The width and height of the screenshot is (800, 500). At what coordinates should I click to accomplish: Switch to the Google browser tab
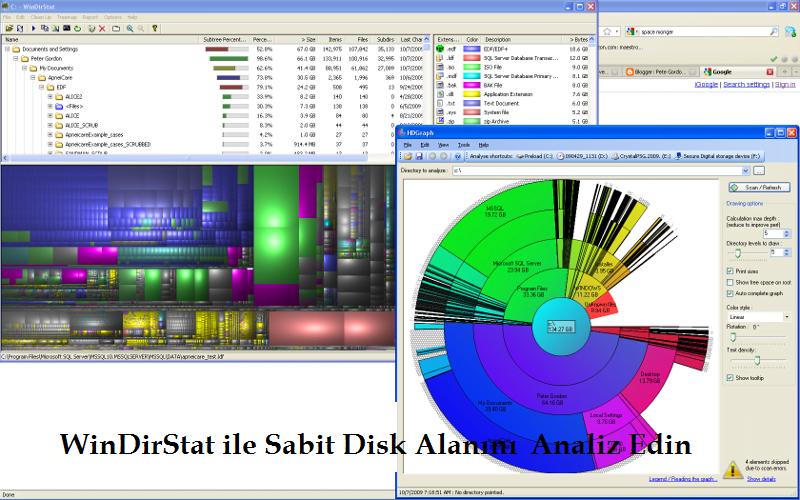(738, 72)
